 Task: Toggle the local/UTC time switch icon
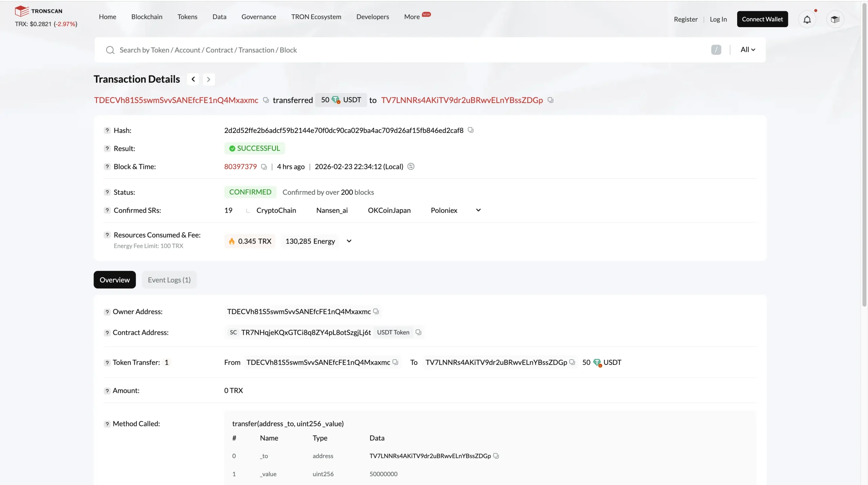411,166
